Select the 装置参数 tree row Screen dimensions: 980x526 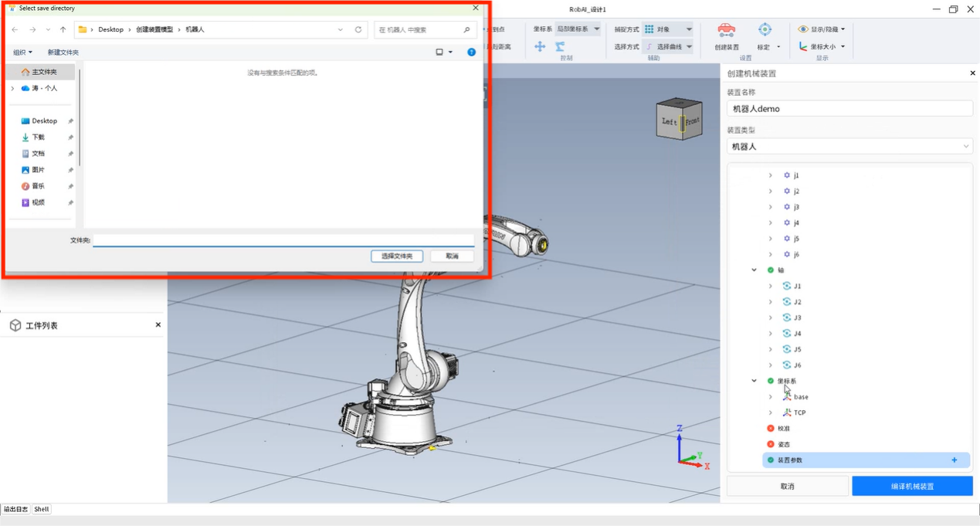(865, 460)
